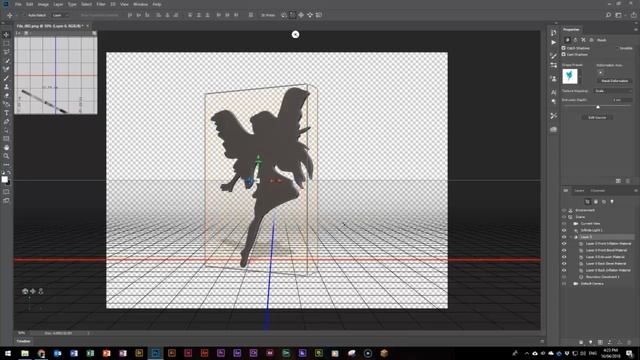Click the 3D Slide camera mode icon
Image resolution: width=640 pixels, height=360 pixels.
pyautogui.click(x=310, y=15)
